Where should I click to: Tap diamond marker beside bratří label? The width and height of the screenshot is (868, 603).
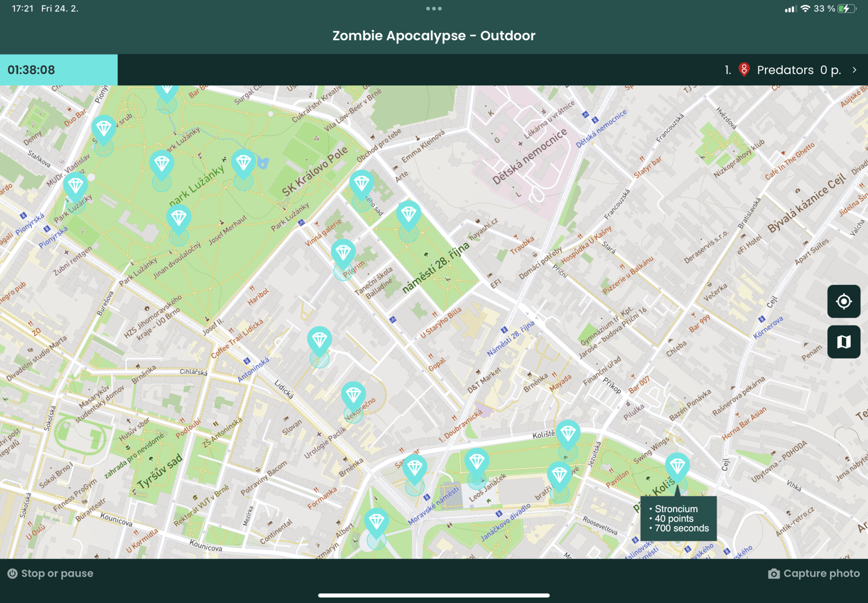pos(559,476)
